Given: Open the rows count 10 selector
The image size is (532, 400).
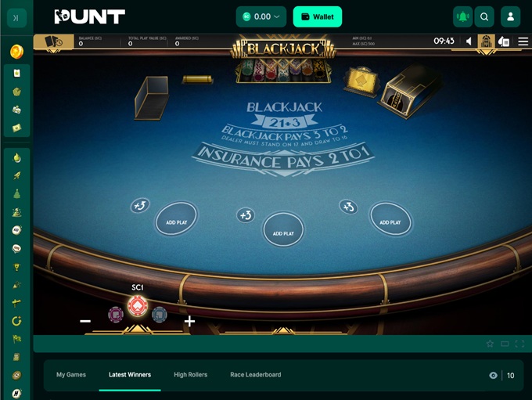Looking at the screenshot, I should (511, 375).
